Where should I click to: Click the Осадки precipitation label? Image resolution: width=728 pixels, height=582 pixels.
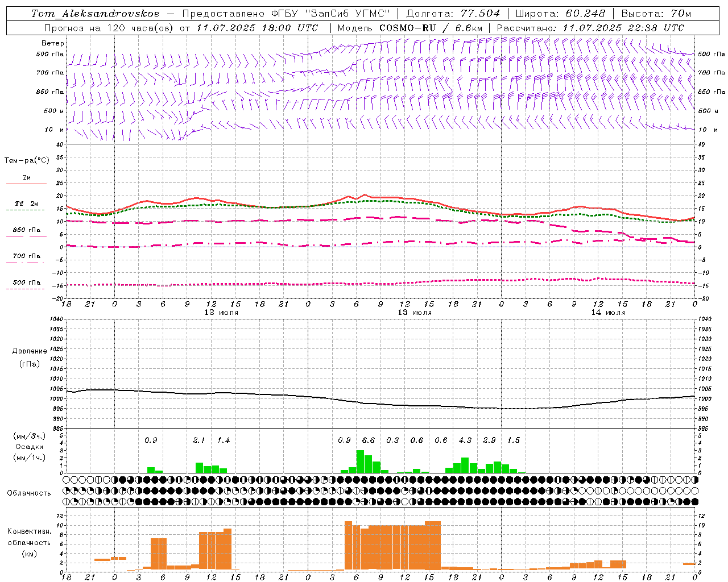(30, 447)
